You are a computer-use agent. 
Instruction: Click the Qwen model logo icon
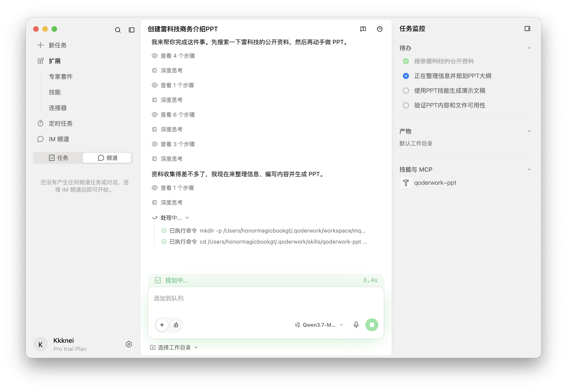pyautogui.click(x=298, y=325)
